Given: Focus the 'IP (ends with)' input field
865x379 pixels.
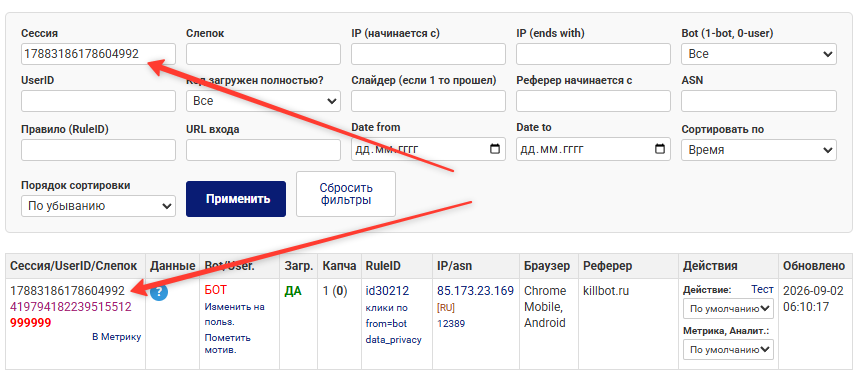Looking at the screenshot, I should (x=593, y=54).
